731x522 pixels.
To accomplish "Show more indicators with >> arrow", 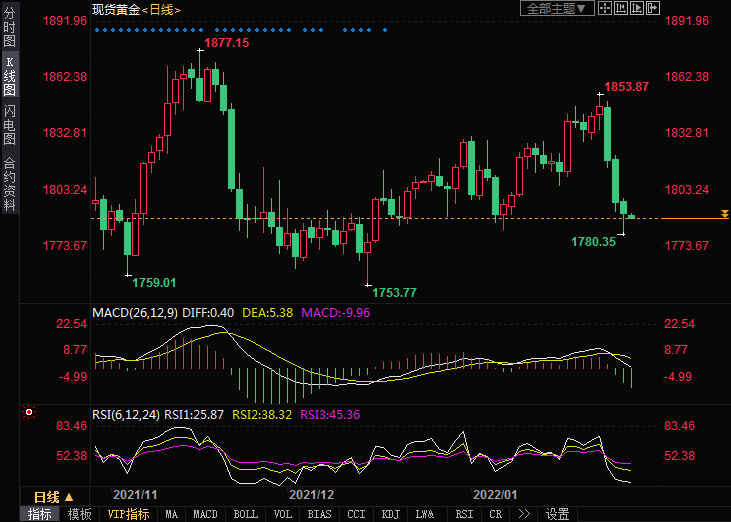I will 524,514.
